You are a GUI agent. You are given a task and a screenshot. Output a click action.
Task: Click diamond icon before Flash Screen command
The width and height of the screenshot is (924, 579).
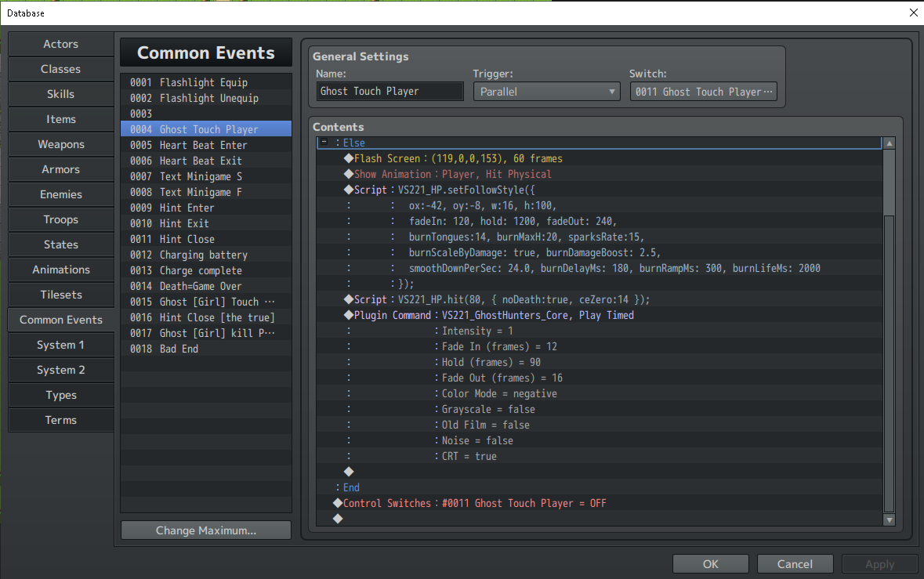point(349,158)
